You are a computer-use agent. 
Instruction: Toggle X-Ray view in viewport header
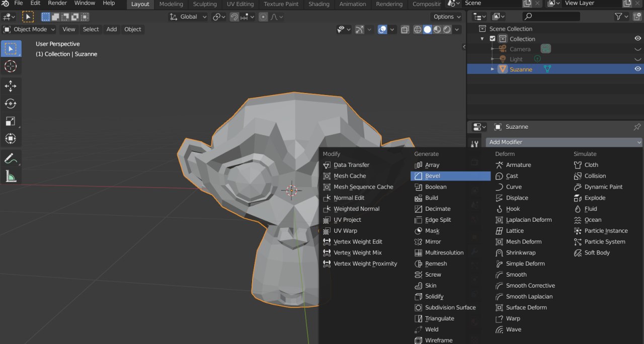(x=405, y=30)
